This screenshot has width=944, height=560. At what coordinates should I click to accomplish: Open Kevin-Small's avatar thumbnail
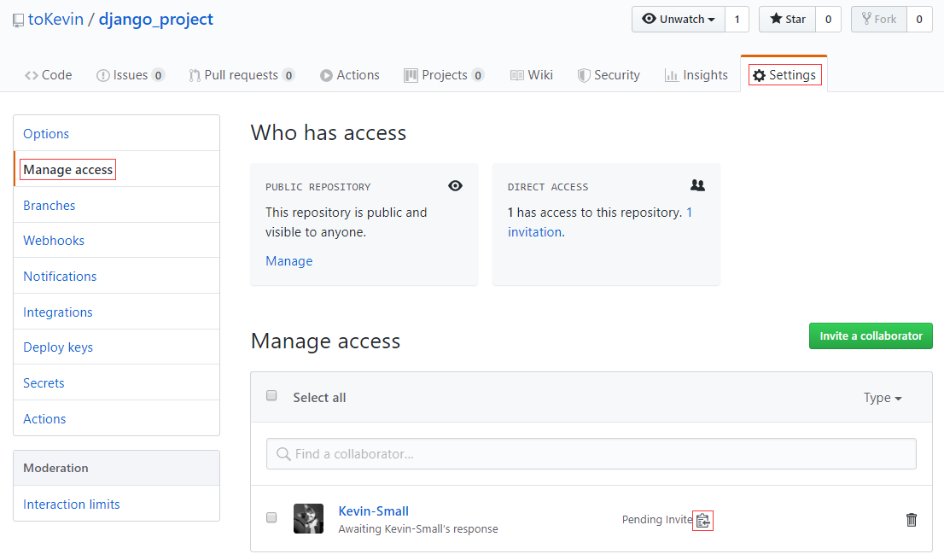308,518
